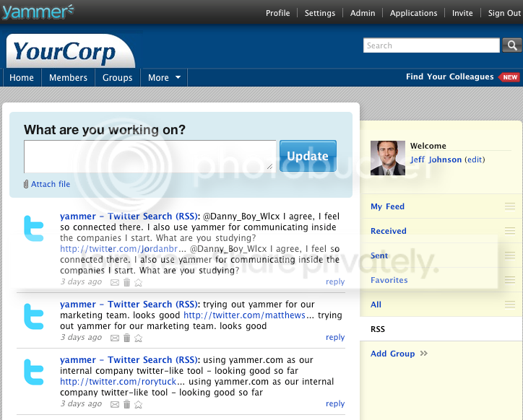523x420 pixels.
Task: Click the Yammer logo
Action: (x=38, y=12)
